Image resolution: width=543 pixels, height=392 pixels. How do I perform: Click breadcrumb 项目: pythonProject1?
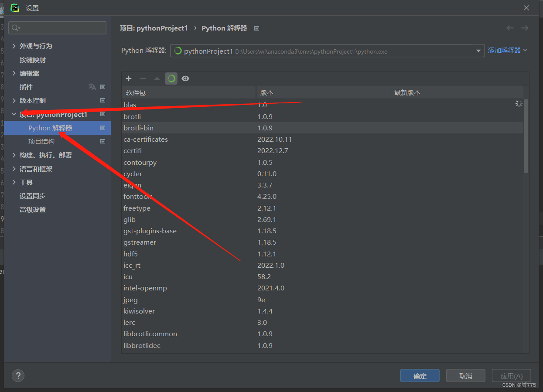coord(154,28)
